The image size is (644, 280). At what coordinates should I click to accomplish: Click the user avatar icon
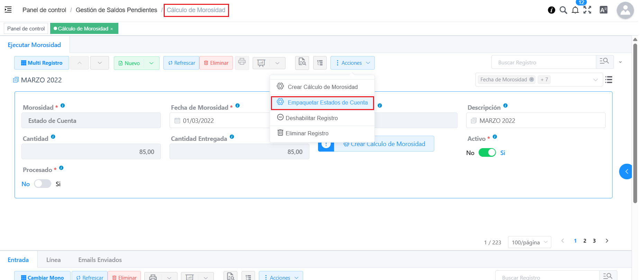click(625, 10)
